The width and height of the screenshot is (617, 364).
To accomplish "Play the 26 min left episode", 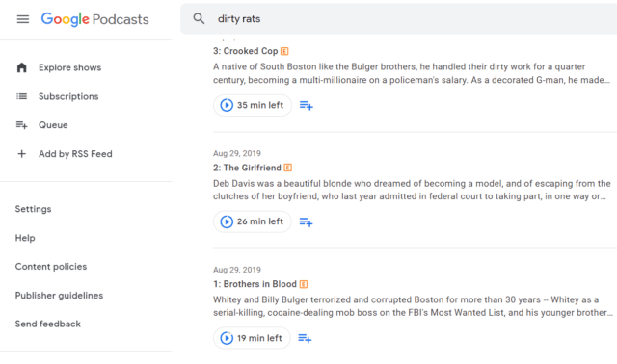I will point(253,221).
